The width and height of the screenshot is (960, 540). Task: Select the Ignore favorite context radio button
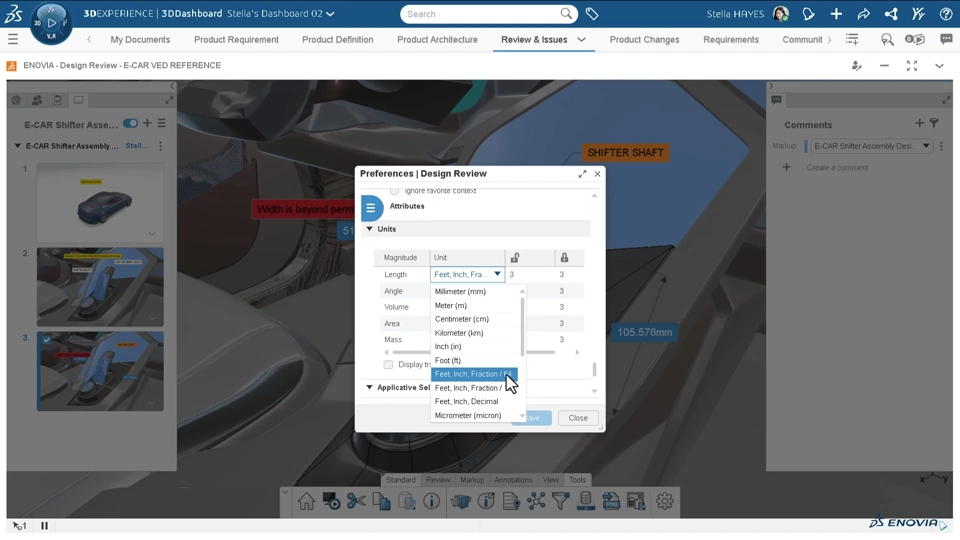pos(394,191)
